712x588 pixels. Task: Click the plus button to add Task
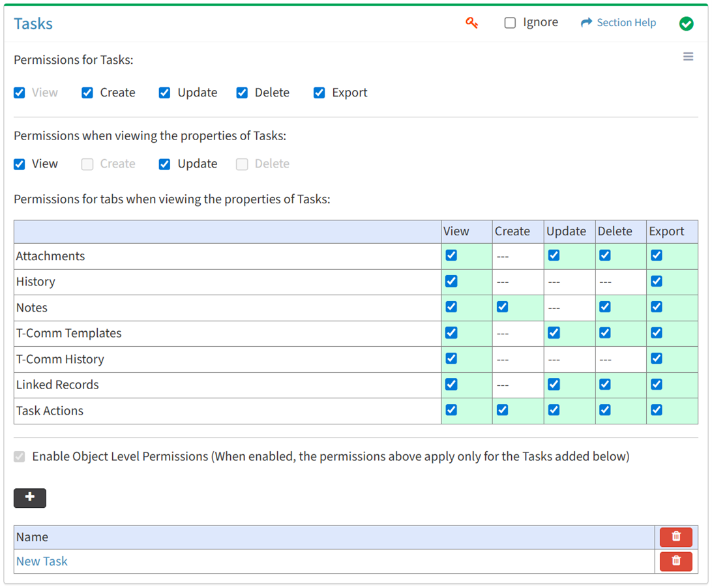click(30, 497)
